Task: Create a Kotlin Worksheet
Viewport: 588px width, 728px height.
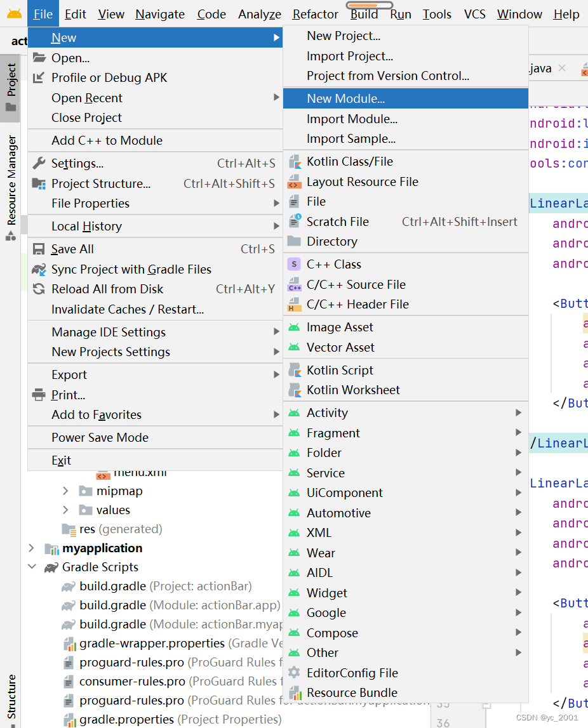Action: click(x=353, y=390)
